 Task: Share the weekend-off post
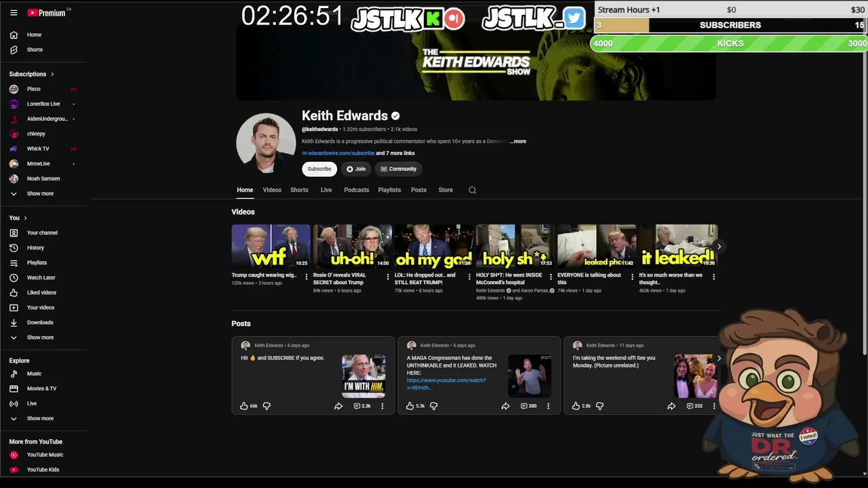pyautogui.click(x=671, y=406)
